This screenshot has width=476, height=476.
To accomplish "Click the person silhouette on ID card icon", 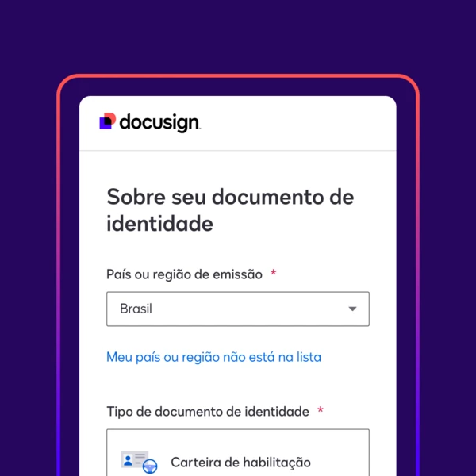I will pos(128,460).
